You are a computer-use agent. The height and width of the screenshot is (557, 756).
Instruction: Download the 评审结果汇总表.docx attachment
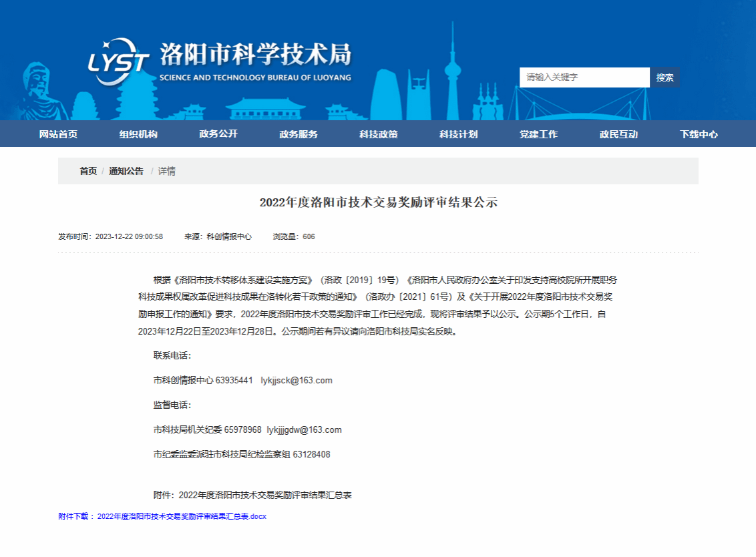(x=182, y=516)
